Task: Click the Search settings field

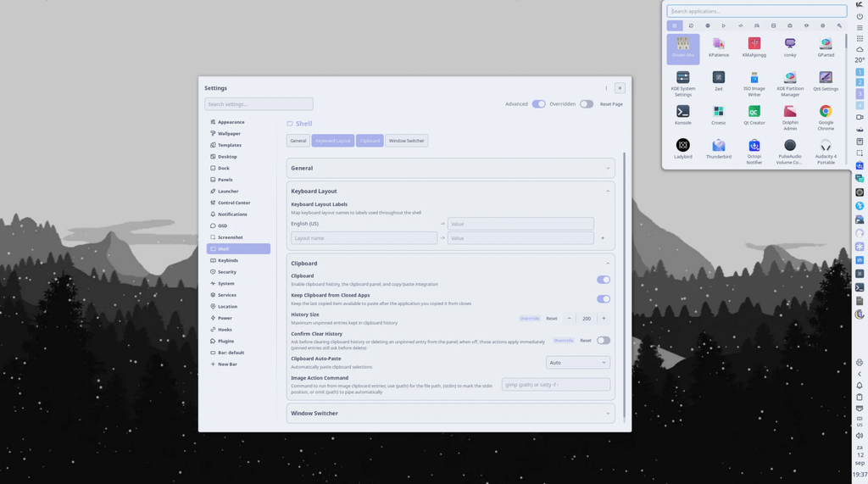Action: coord(259,104)
